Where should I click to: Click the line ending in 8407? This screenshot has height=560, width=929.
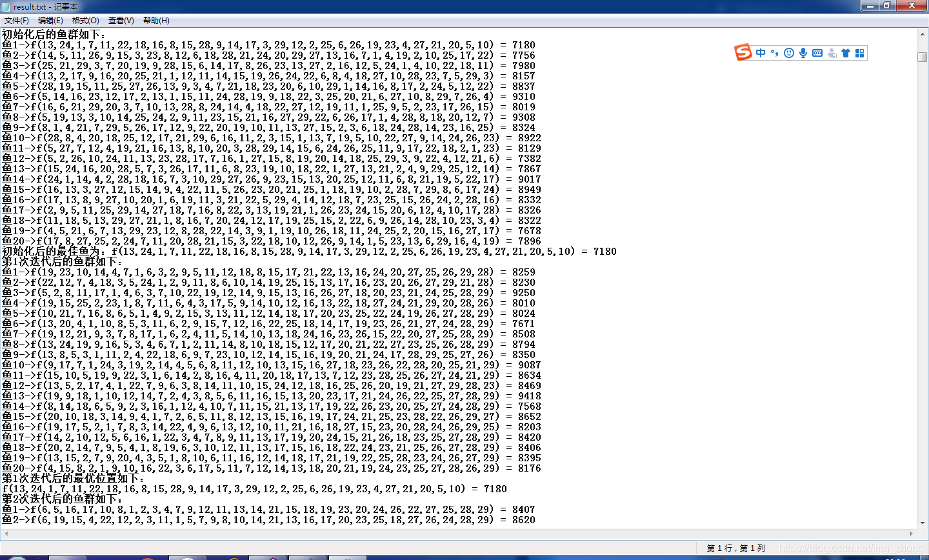pyautogui.click(x=268, y=510)
